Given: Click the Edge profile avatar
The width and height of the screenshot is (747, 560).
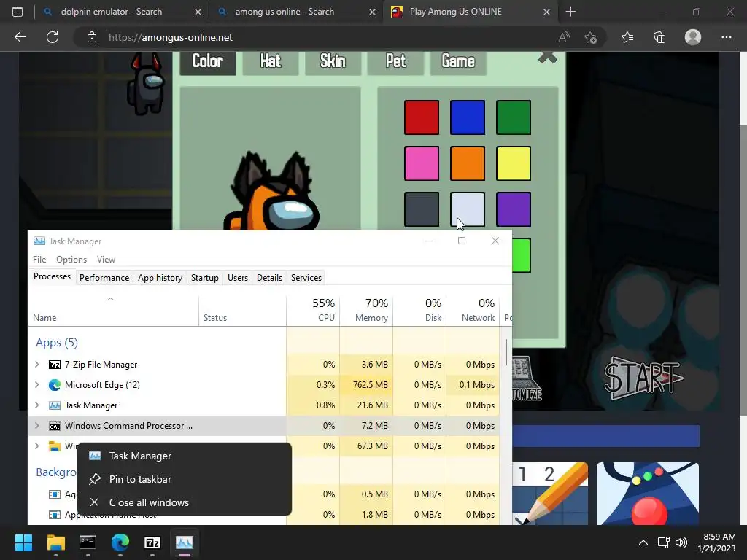Looking at the screenshot, I should 693,37.
